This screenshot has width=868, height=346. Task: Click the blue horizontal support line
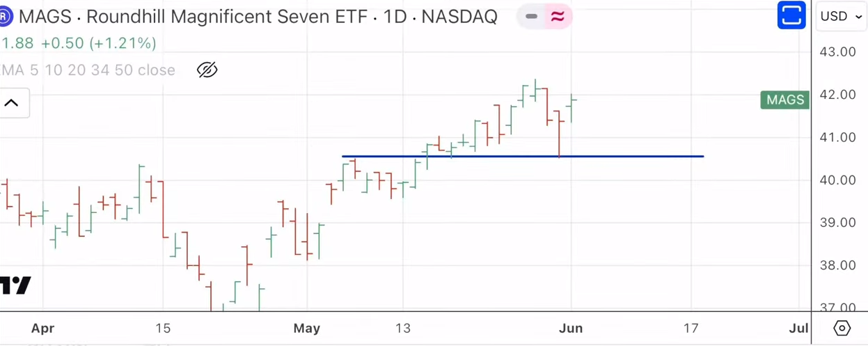pos(626,156)
